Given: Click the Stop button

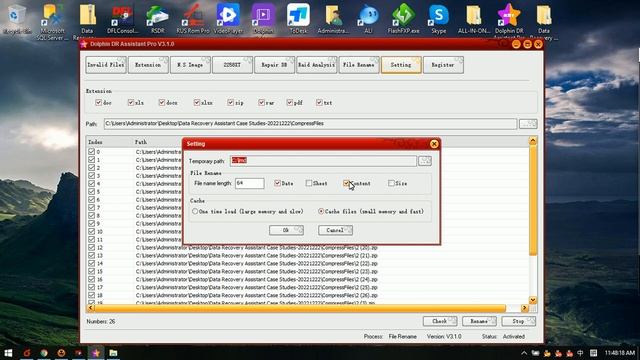Looking at the screenshot, I should click(518, 321).
